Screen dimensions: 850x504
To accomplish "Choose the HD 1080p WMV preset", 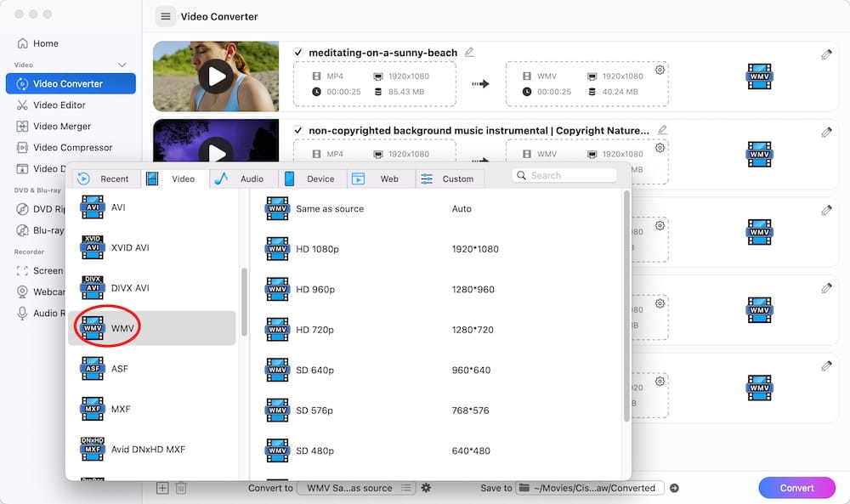I will click(436, 249).
